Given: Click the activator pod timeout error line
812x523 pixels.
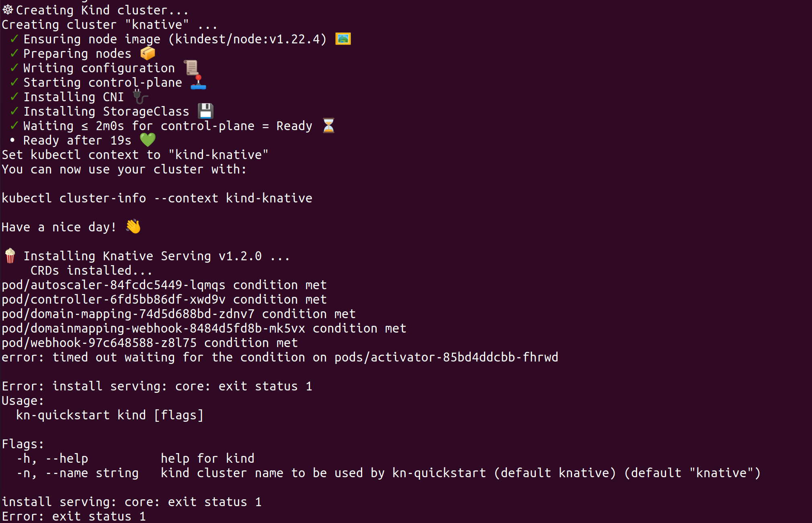Looking at the screenshot, I should 280,357.
